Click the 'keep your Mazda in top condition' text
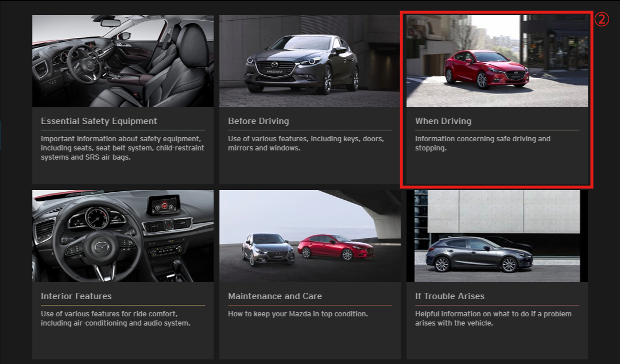 [298, 314]
